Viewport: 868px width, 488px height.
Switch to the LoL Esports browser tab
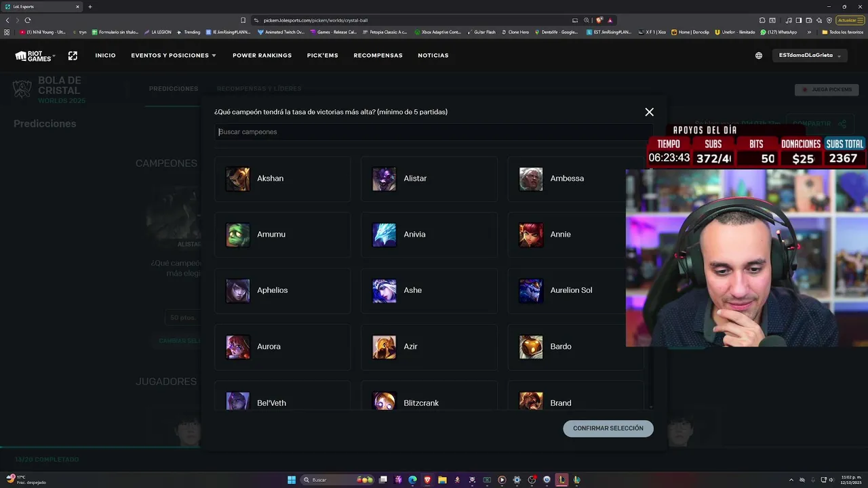(42, 7)
